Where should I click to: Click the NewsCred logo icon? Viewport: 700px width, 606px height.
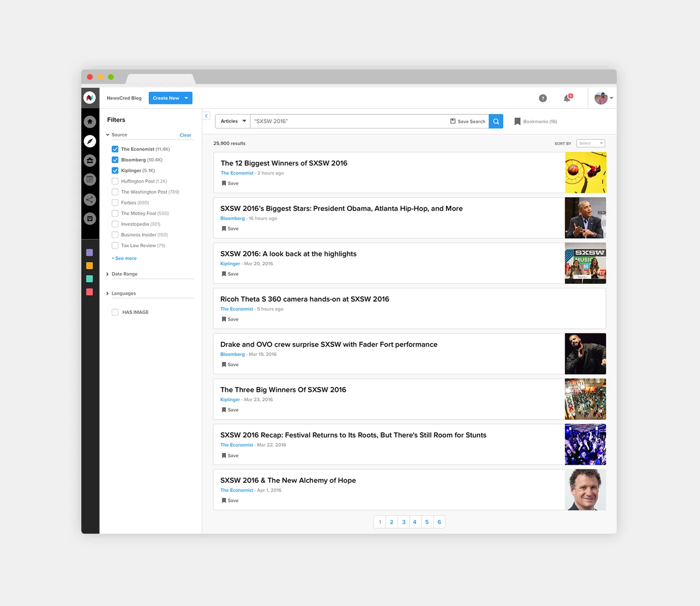coord(90,98)
